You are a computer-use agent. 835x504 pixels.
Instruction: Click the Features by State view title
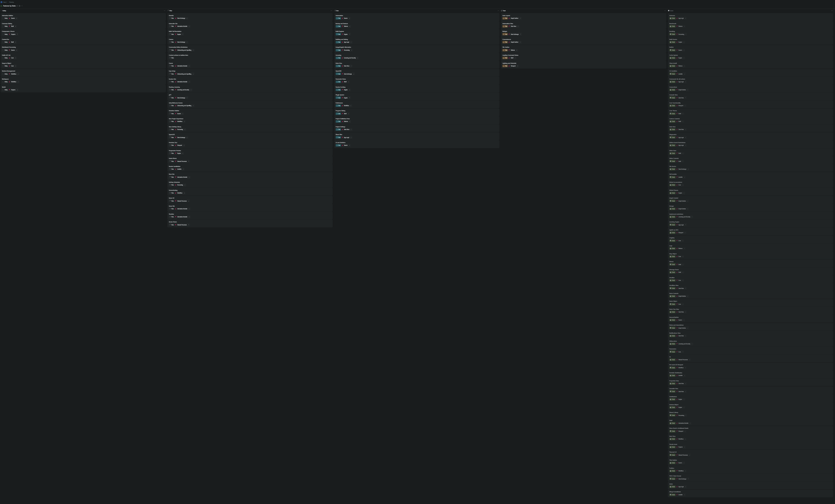[x=9, y=6]
